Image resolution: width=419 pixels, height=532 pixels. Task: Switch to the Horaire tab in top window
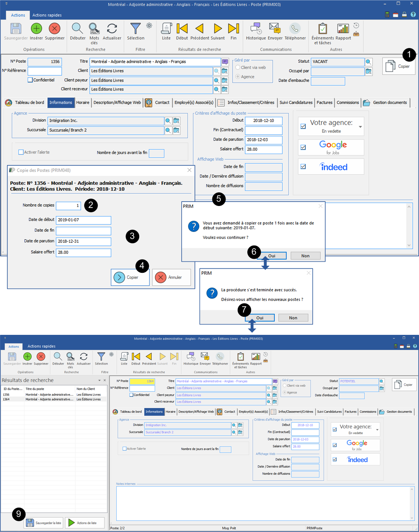83,103
